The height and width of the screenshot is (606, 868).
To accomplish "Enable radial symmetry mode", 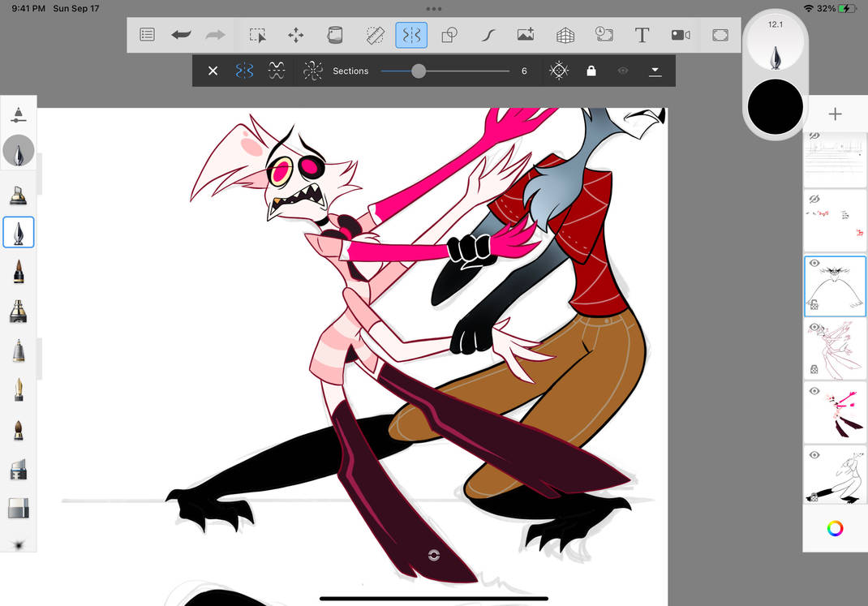I will click(x=313, y=71).
